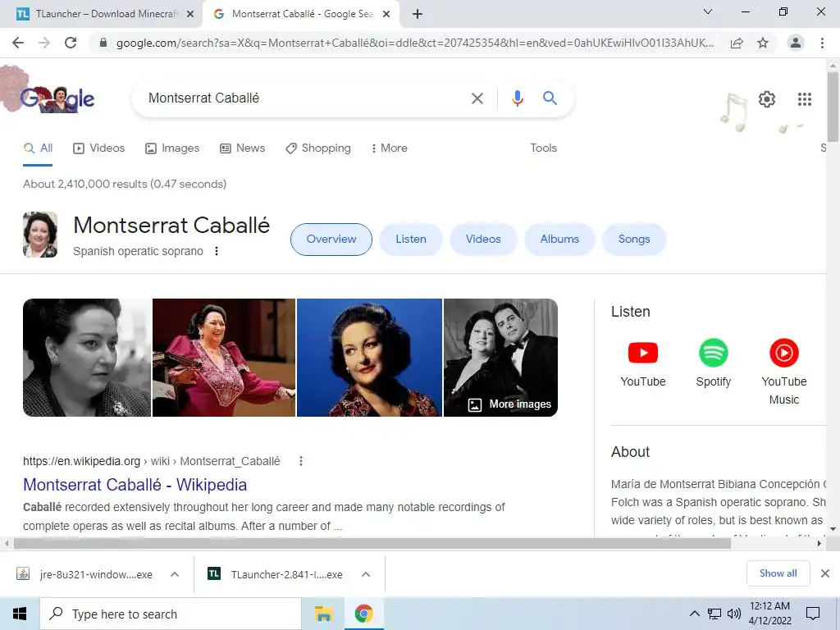
Task: Click the vertical page scrollbar
Action: 833,107
